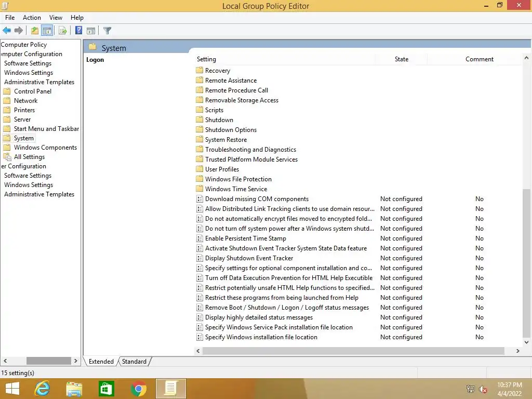Click the Export List toolbar icon
The image size is (532, 399).
click(63, 31)
